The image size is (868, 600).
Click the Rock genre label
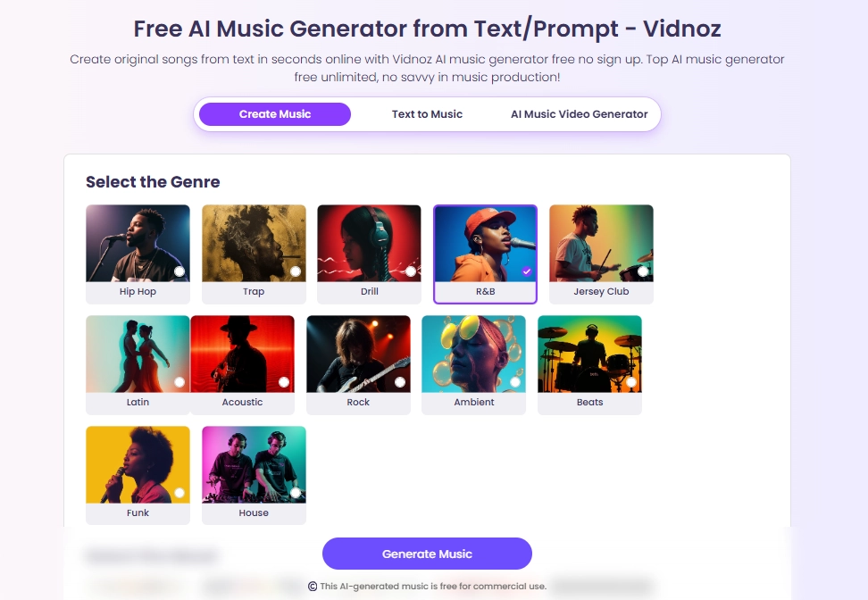358,403
